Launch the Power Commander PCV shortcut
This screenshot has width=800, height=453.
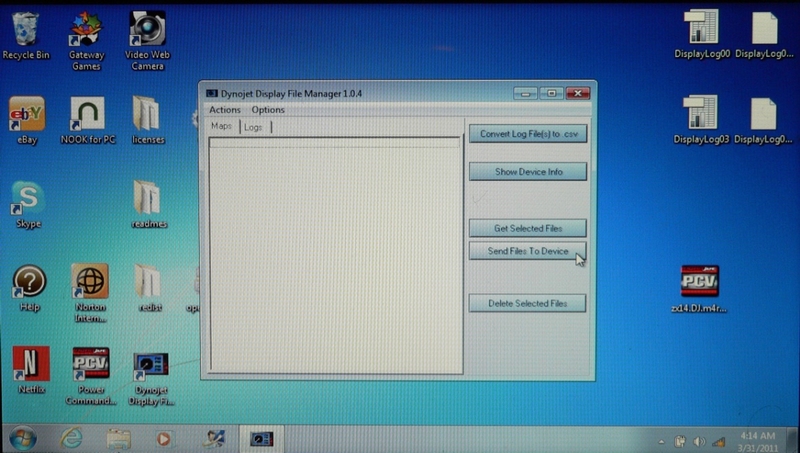point(90,364)
